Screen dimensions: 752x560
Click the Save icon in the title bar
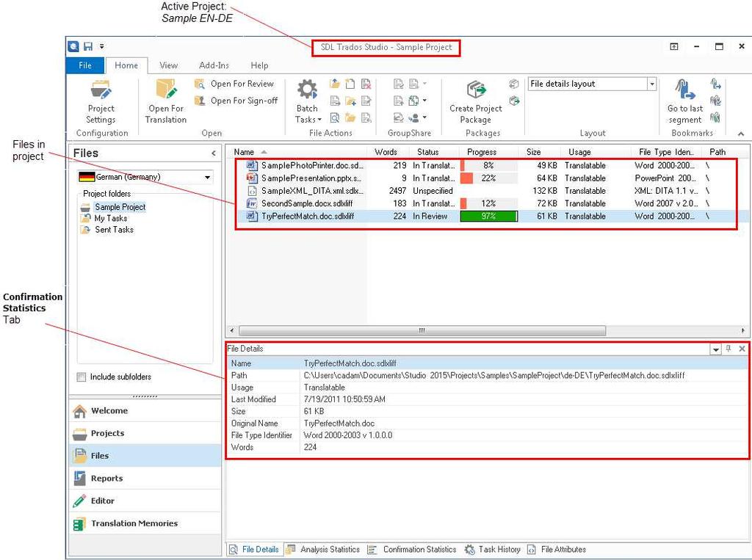click(x=88, y=46)
